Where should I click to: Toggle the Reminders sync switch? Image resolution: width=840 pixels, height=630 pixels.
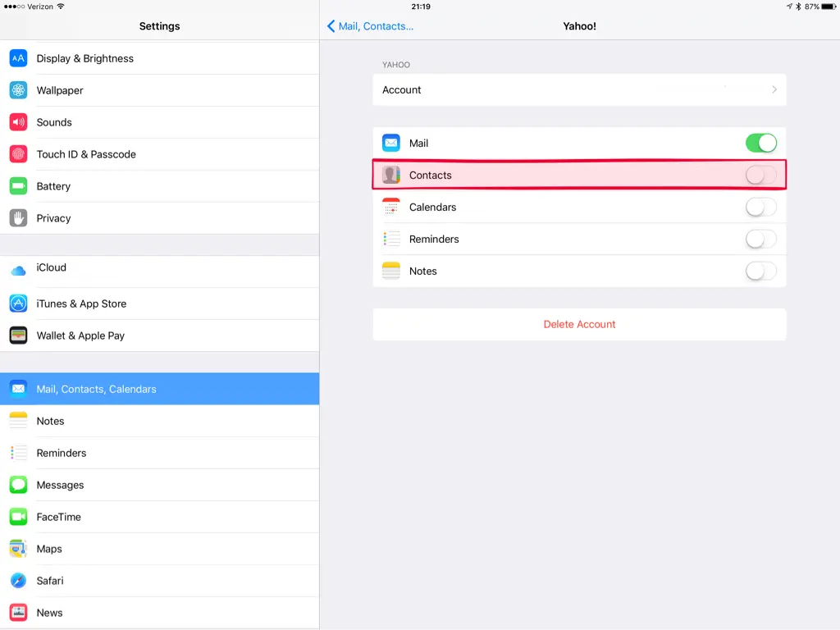coord(760,239)
